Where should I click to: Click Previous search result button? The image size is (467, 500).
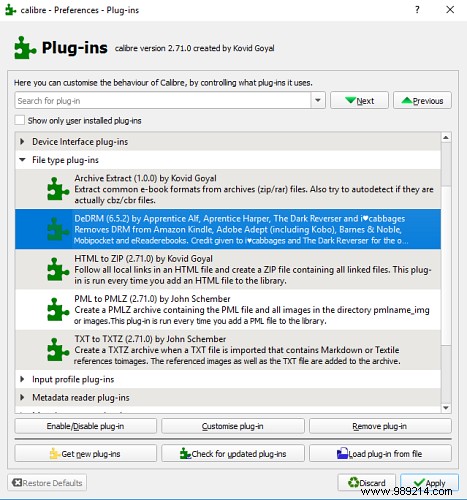[422, 100]
